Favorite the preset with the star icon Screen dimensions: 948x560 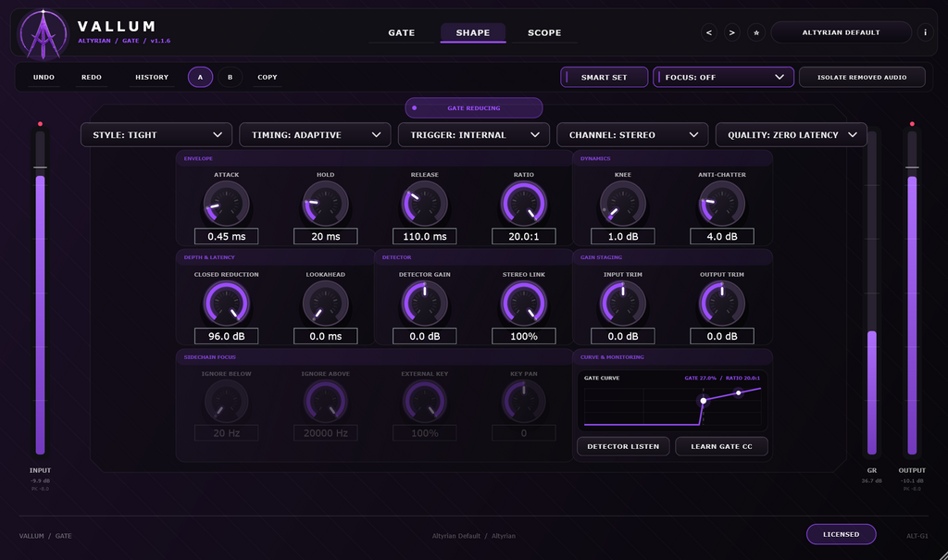tap(756, 32)
